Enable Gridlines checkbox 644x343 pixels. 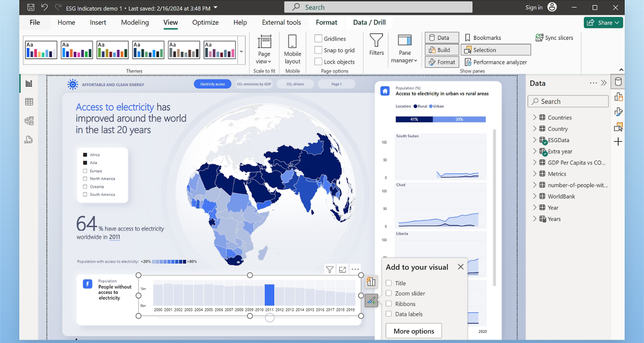pos(318,39)
